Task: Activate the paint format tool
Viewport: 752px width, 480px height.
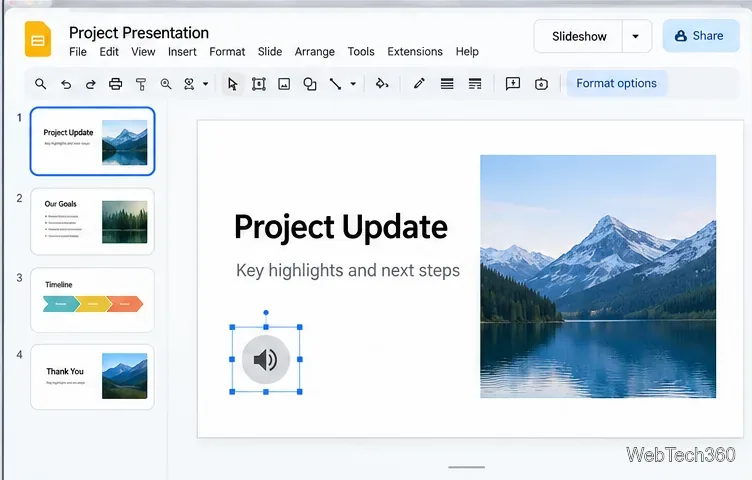Action: point(141,84)
